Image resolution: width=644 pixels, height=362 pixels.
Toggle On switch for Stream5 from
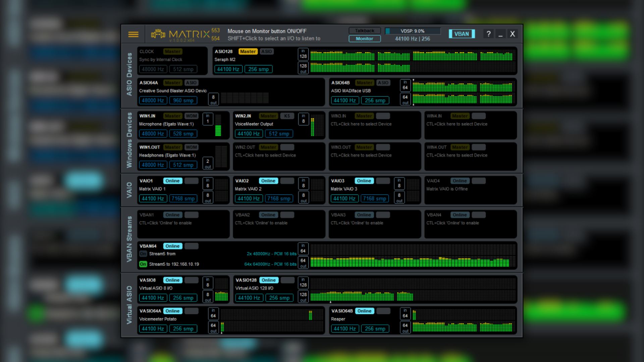pyautogui.click(x=143, y=254)
